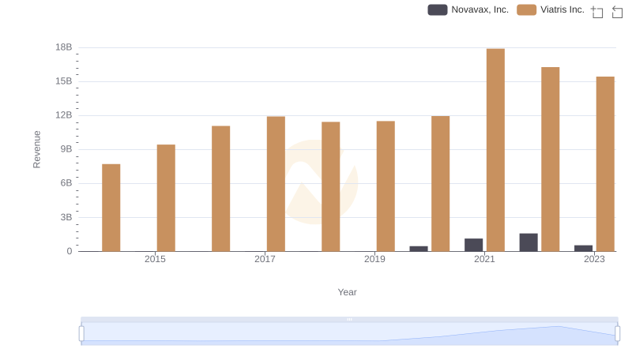Click the 2019 x-axis label

coord(374,259)
